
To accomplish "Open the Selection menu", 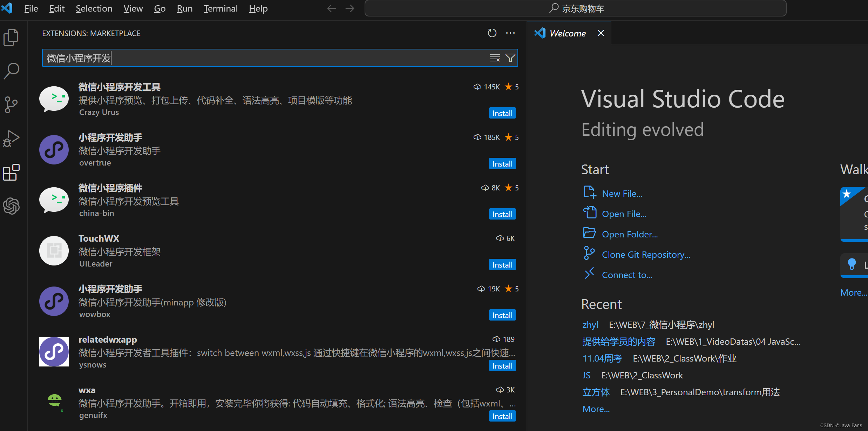I will [x=94, y=8].
